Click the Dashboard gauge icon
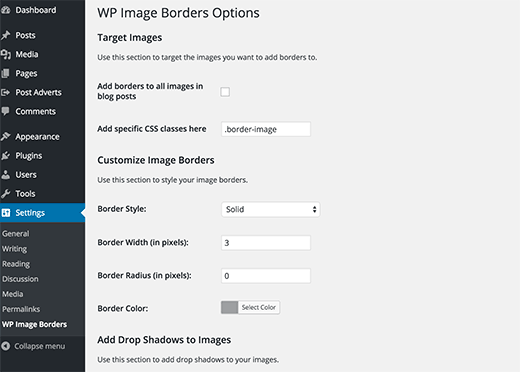This screenshot has height=372, width=520. (5, 10)
